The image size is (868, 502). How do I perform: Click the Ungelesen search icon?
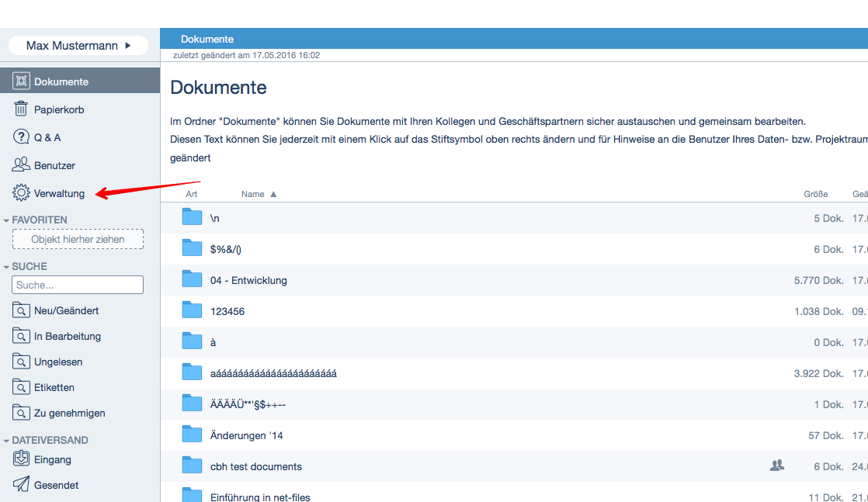point(21,362)
